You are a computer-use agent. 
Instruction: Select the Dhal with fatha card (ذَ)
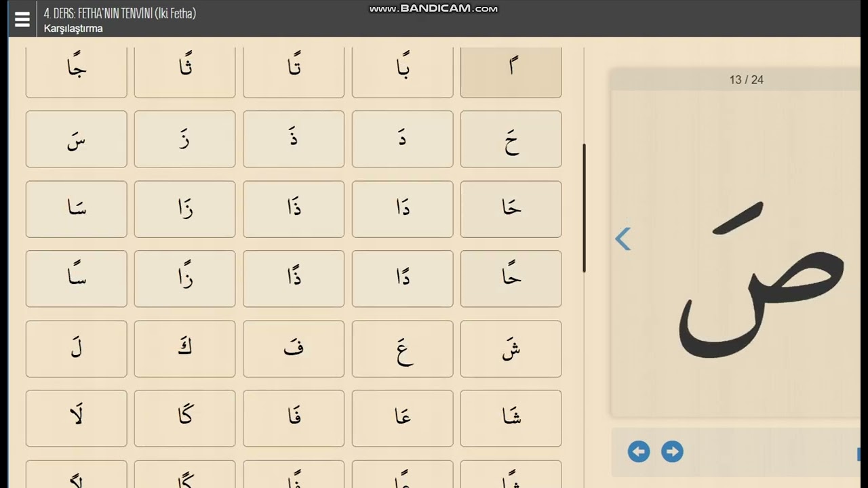point(294,139)
